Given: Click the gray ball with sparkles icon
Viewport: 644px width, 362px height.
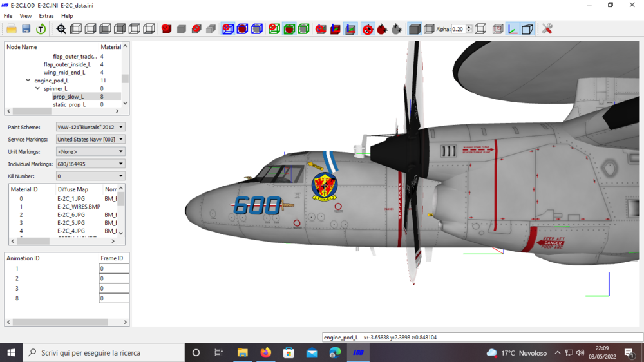Looking at the screenshot, I should click(x=397, y=29).
